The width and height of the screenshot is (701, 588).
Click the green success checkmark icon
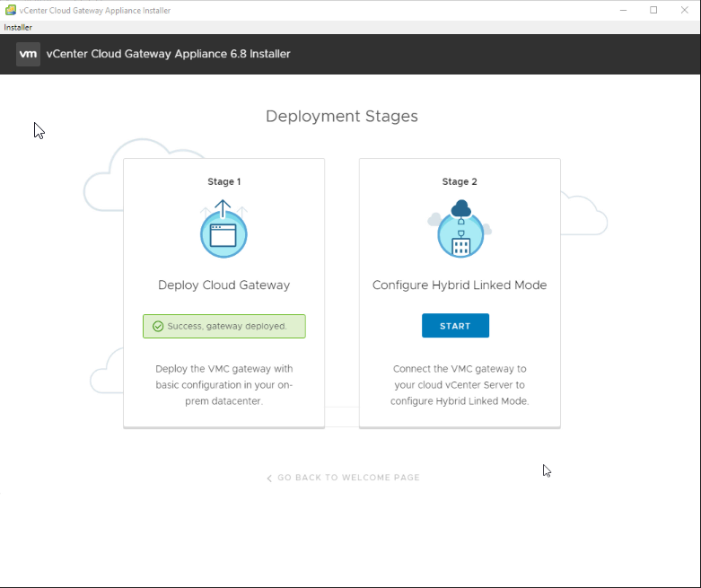(x=158, y=327)
